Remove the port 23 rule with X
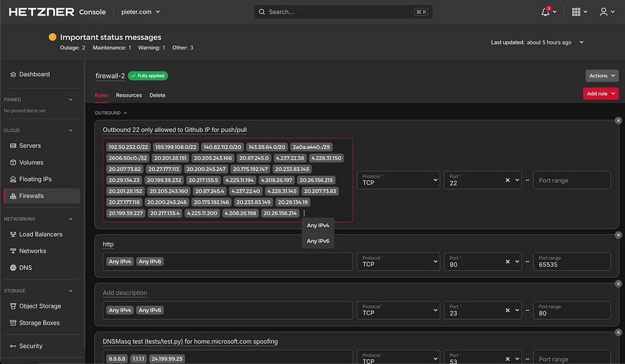This screenshot has width=625, height=364. tap(618, 283)
